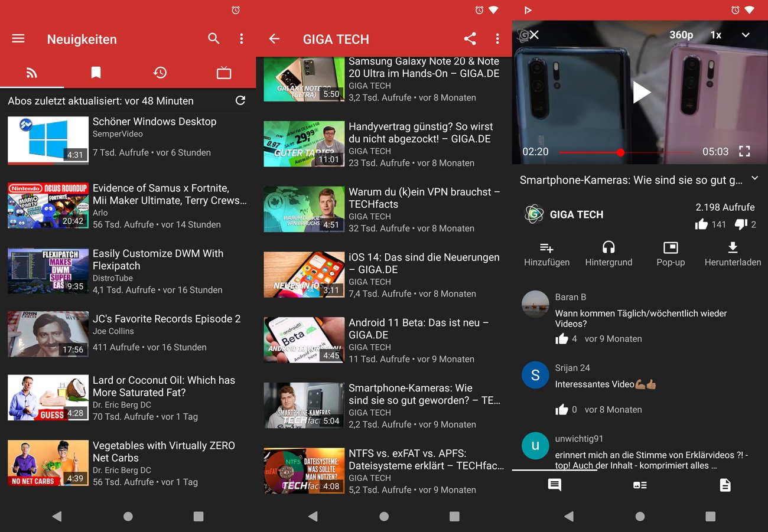The width and height of the screenshot is (768, 532).
Task: Download the video via Herunterladen
Action: (x=733, y=253)
